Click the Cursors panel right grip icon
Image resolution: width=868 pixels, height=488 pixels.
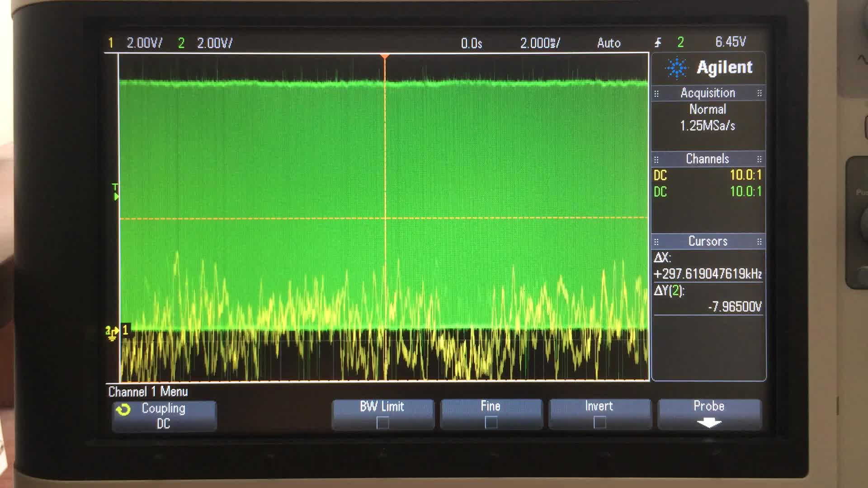[x=759, y=242]
